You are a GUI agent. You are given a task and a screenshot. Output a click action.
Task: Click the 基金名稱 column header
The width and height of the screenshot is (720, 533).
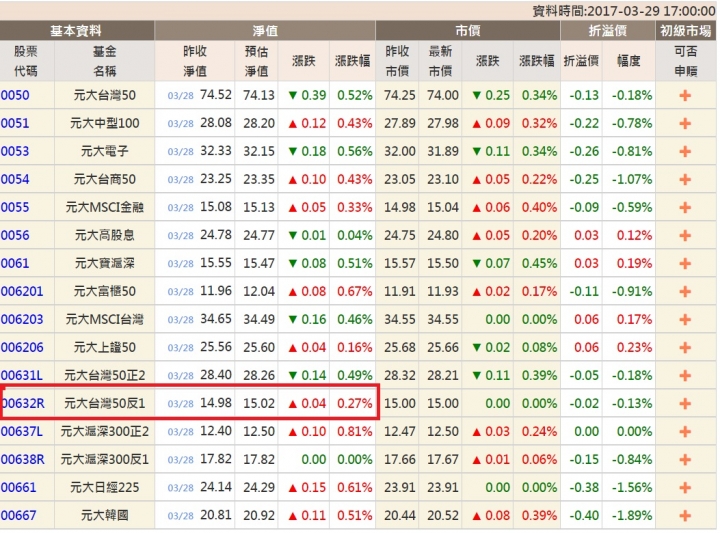point(104,61)
